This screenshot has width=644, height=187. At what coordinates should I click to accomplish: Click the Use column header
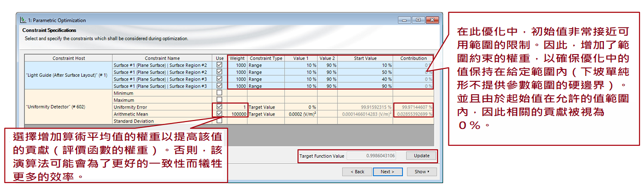tap(219, 58)
